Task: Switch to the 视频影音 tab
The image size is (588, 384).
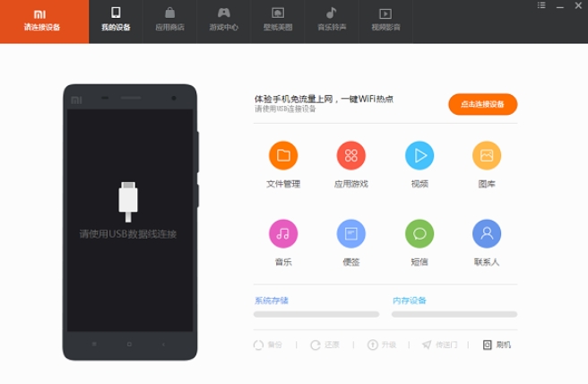Action: 385,22
